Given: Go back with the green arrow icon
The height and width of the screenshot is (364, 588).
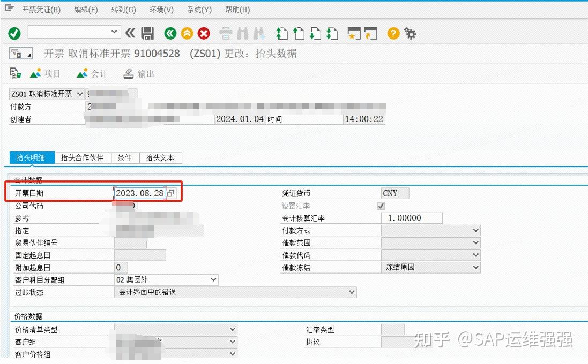Looking at the screenshot, I should tap(170, 33).
